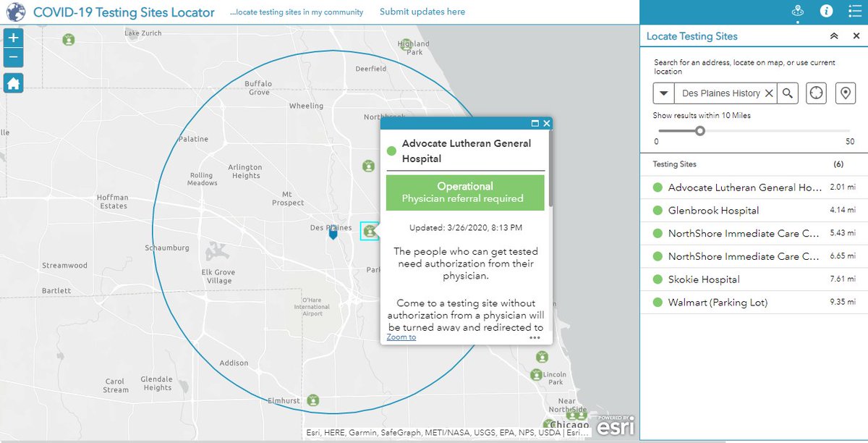Close the Advocate Lutheran popup
The image size is (868, 443).
click(547, 124)
